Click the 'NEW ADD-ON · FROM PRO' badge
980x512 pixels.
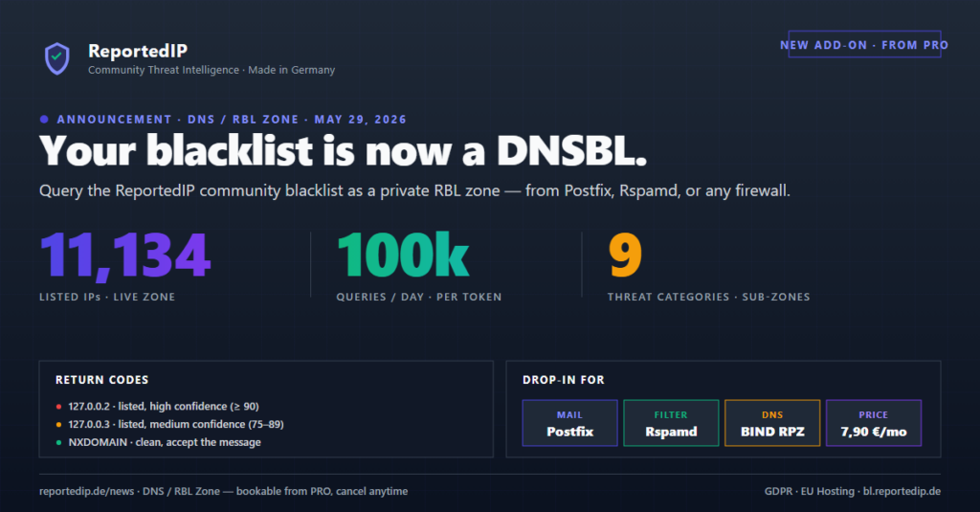(864, 44)
